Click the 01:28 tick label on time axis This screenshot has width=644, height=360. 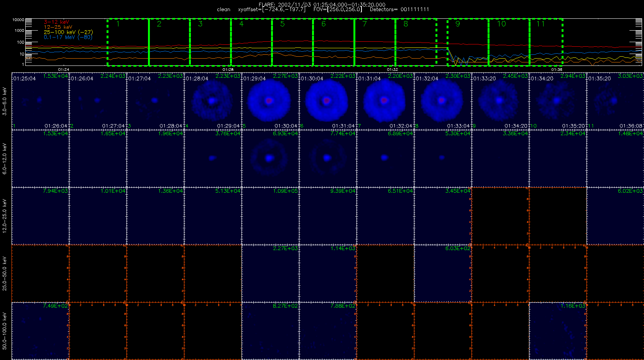tap(228, 69)
